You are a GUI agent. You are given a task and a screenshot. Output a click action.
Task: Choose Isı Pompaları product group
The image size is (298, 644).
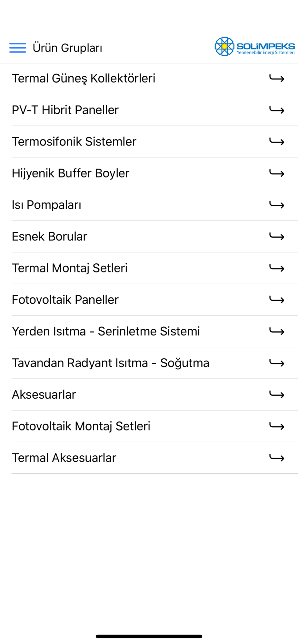46,205
